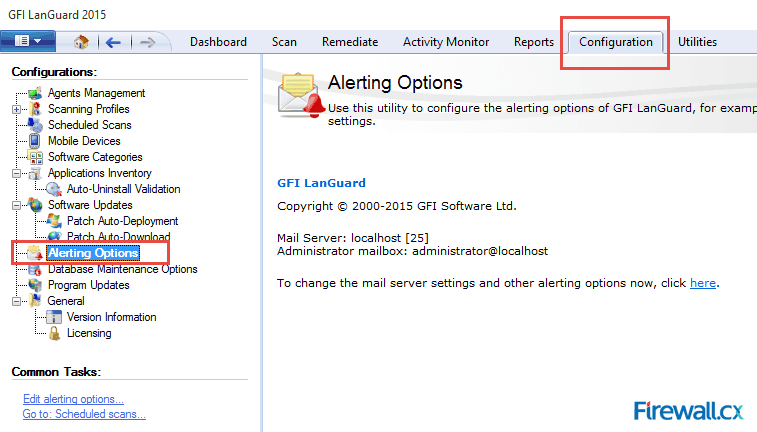Open the main application menu dropdown
This screenshot has width=757, height=432.
[28, 41]
